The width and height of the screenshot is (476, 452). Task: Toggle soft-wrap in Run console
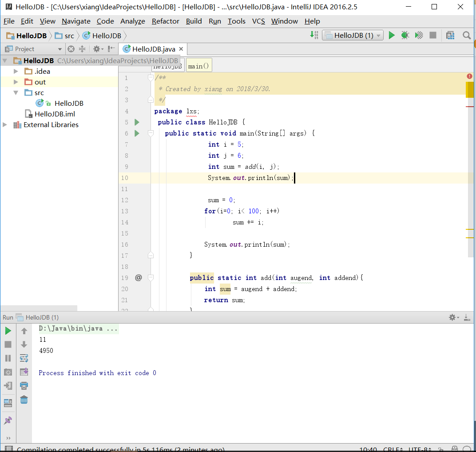click(24, 358)
